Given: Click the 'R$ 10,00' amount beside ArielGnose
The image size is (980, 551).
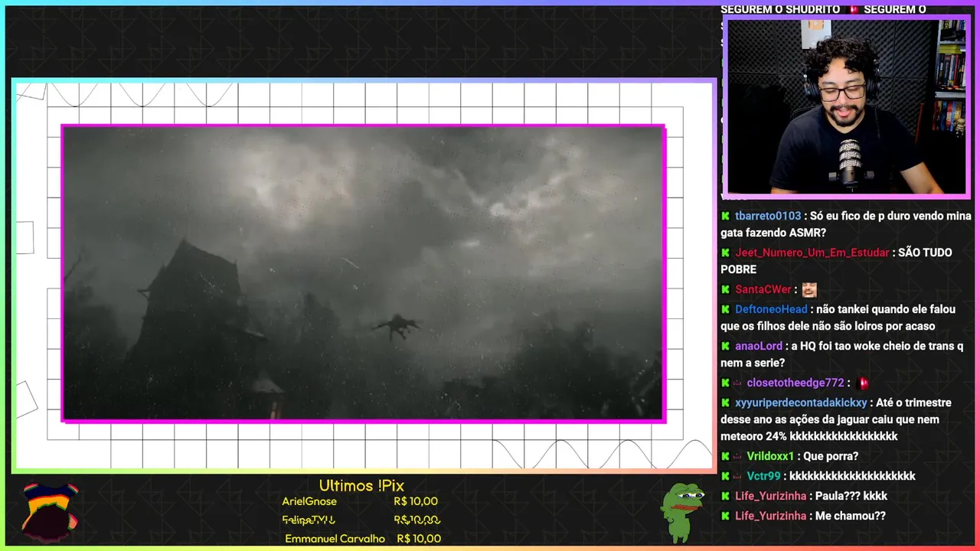Looking at the screenshot, I should click(x=416, y=502).
